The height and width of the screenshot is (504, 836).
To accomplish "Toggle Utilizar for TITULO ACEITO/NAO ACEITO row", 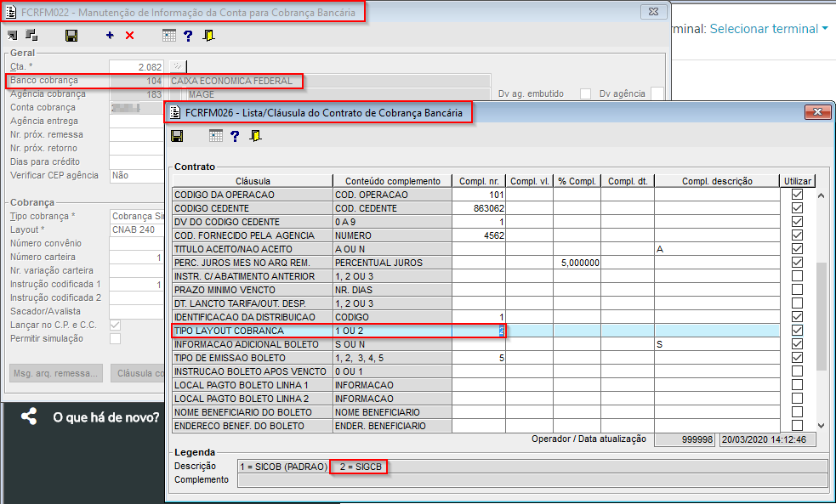I will [x=797, y=249].
